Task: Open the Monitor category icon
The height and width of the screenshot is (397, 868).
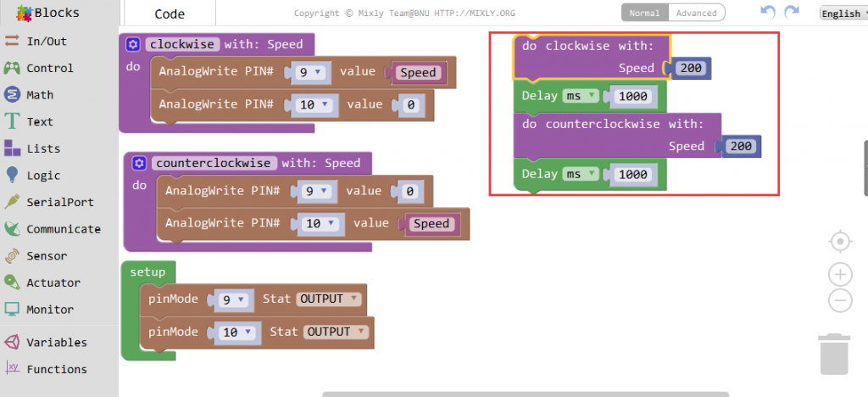Action: pos(12,309)
